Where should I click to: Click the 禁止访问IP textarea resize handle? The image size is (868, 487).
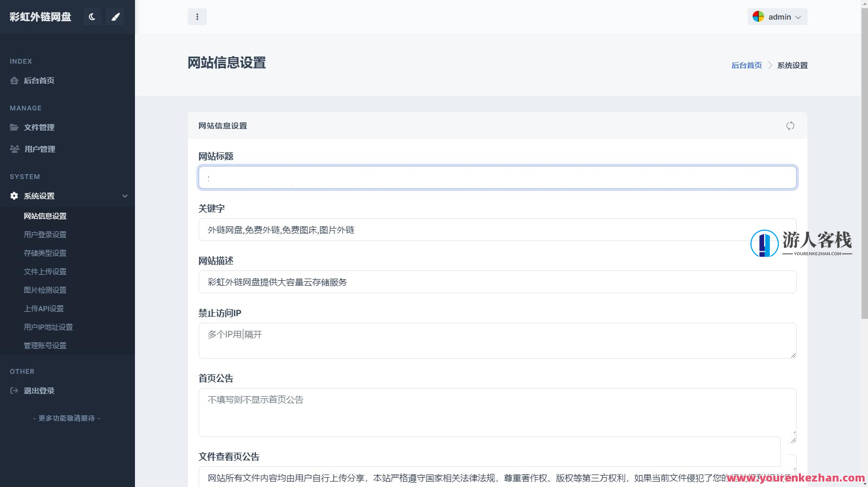click(793, 355)
